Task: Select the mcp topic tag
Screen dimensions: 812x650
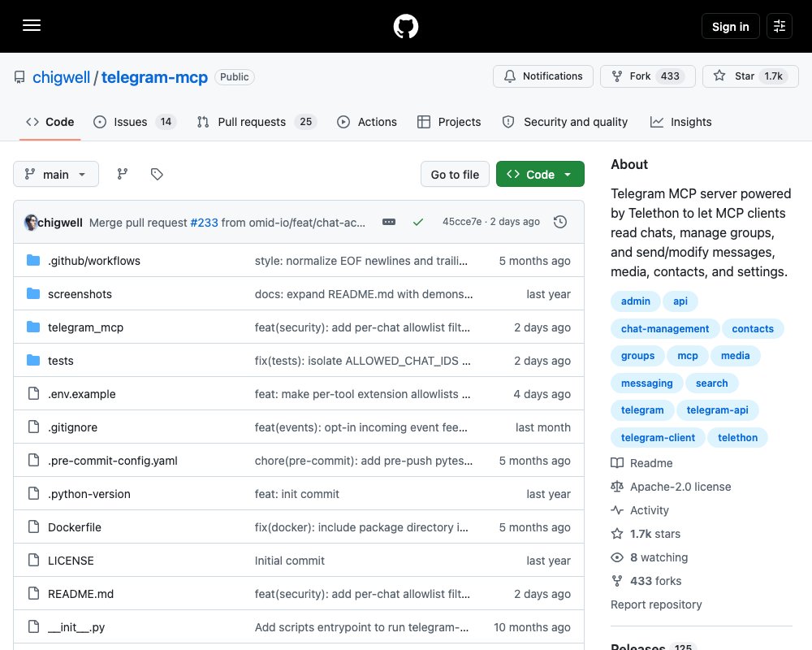Action: click(687, 356)
